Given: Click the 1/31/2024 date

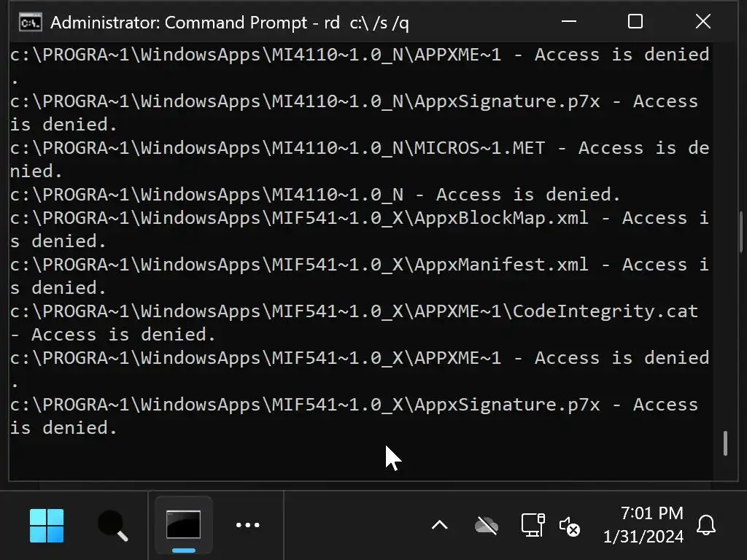Looking at the screenshot, I should [x=643, y=537].
